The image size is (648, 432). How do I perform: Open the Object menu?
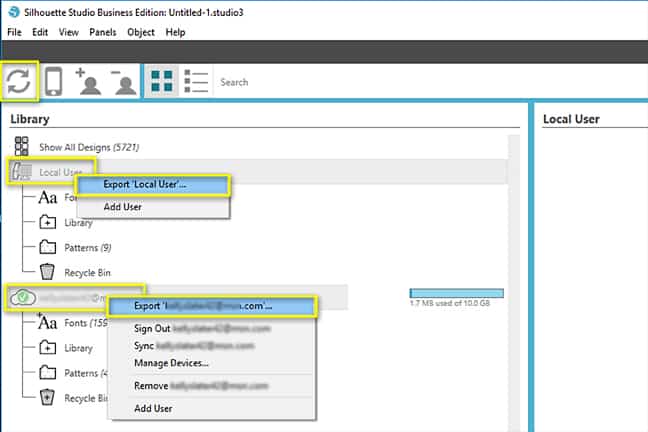click(141, 32)
